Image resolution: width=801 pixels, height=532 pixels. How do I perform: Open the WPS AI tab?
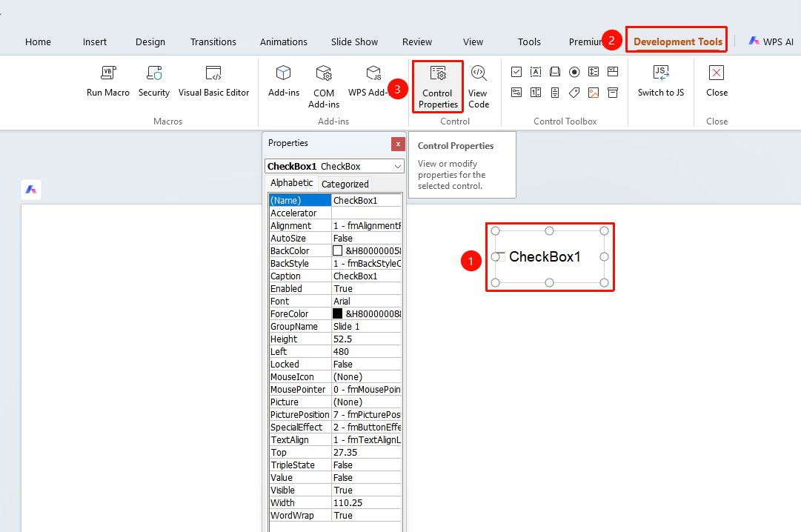click(771, 42)
